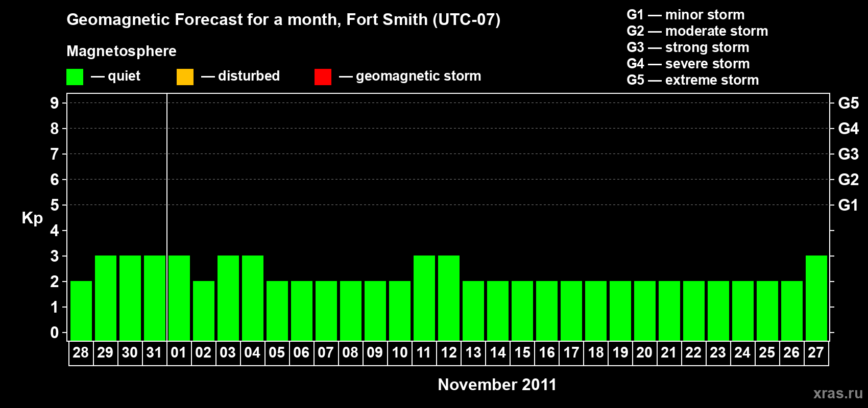Click the November 2011 month label
Screen dimensions: 868x408
[x=497, y=385]
